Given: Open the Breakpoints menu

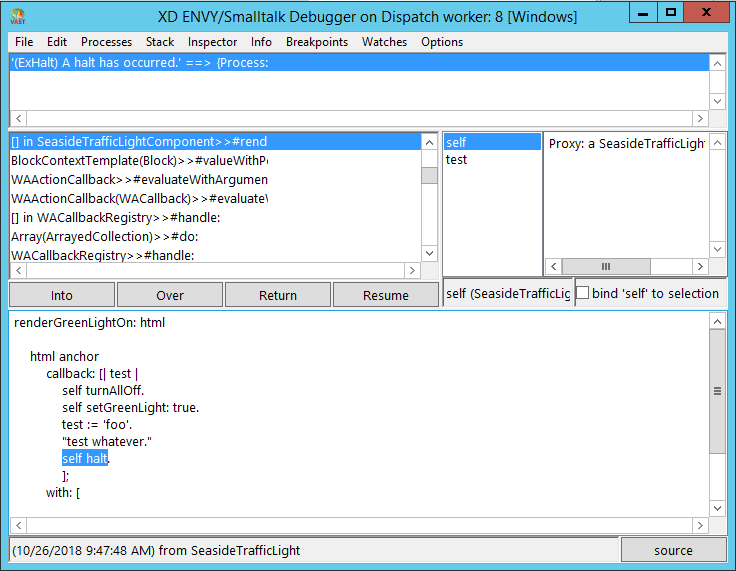Looking at the screenshot, I should (316, 42).
